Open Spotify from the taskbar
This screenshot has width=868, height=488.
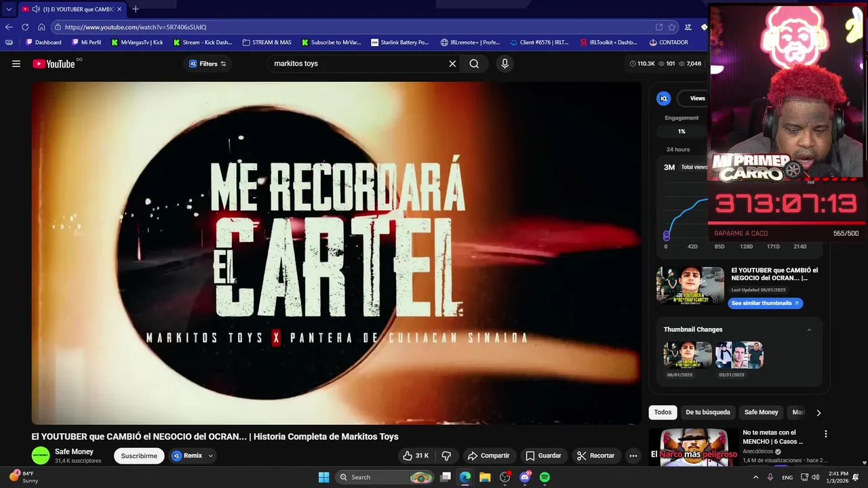545,477
